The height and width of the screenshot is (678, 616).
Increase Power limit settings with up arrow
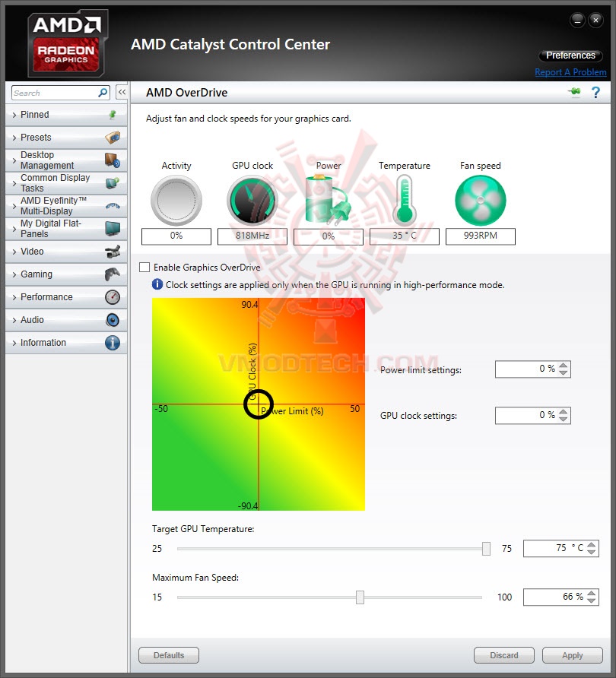(x=564, y=366)
